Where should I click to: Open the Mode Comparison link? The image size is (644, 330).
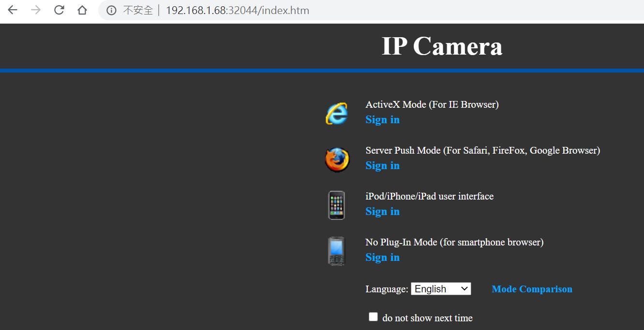(x=532, y=289)
